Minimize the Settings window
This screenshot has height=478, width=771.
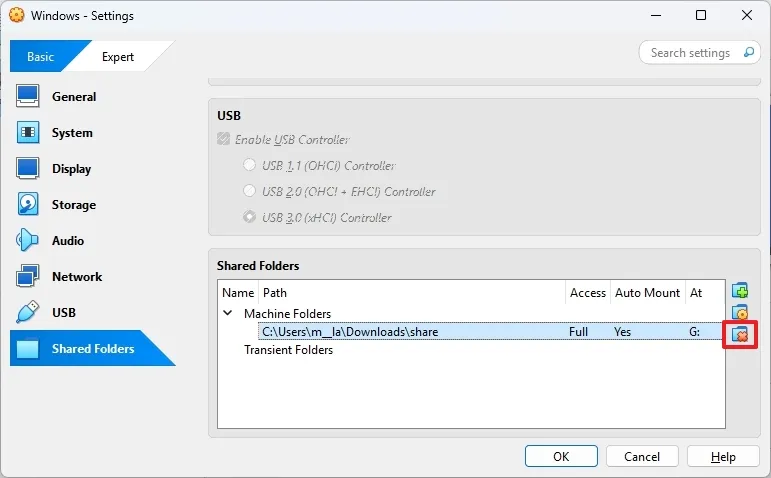(655, 15)
